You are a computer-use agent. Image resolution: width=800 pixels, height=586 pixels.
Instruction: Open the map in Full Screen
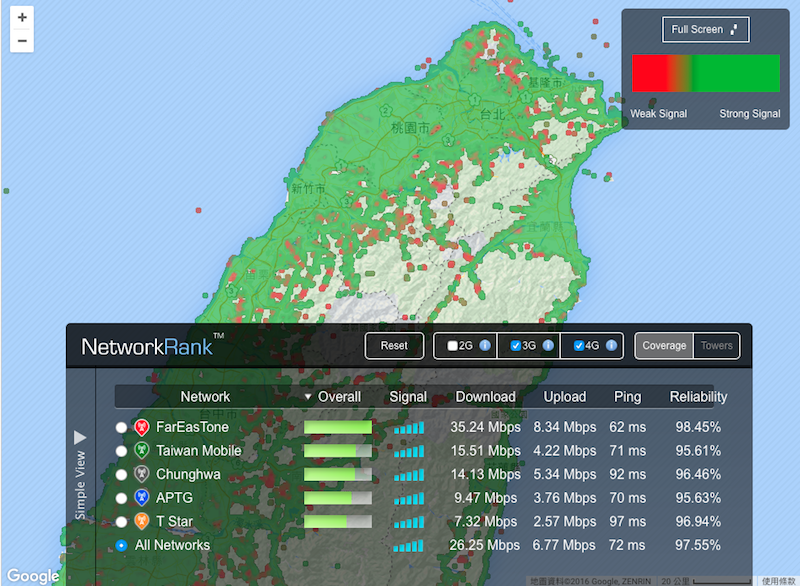tap(705, 30)
